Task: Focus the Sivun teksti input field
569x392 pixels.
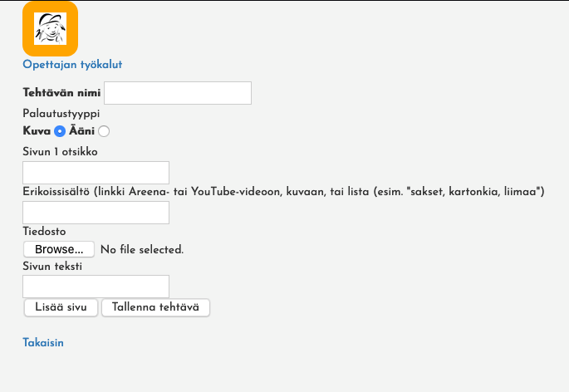Action: click(96, 287)
